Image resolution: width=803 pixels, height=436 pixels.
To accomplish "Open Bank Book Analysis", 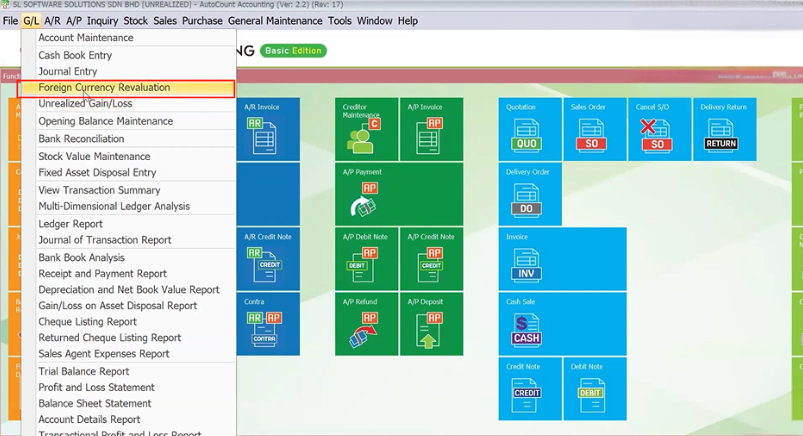I will pos(129,258).
